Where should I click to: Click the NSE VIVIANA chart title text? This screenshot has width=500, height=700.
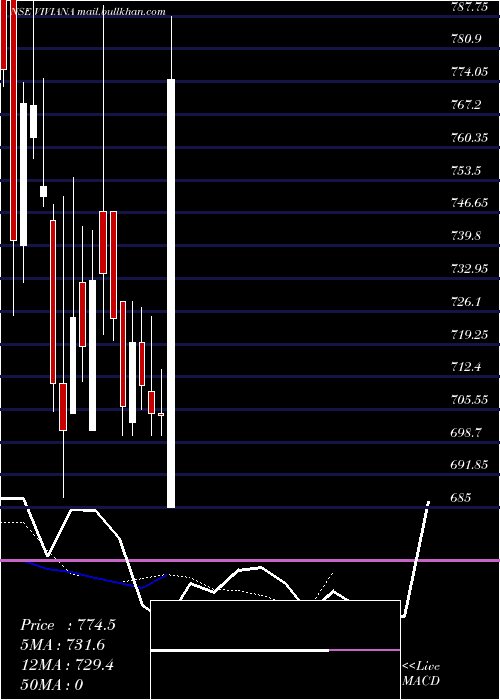click(x=88, y=12)
